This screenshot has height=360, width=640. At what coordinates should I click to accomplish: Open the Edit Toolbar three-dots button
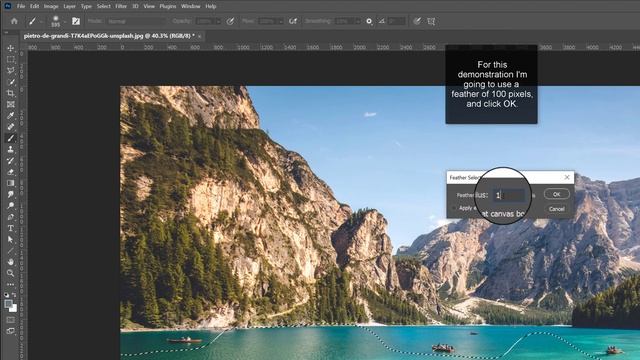tap(11, 284)
